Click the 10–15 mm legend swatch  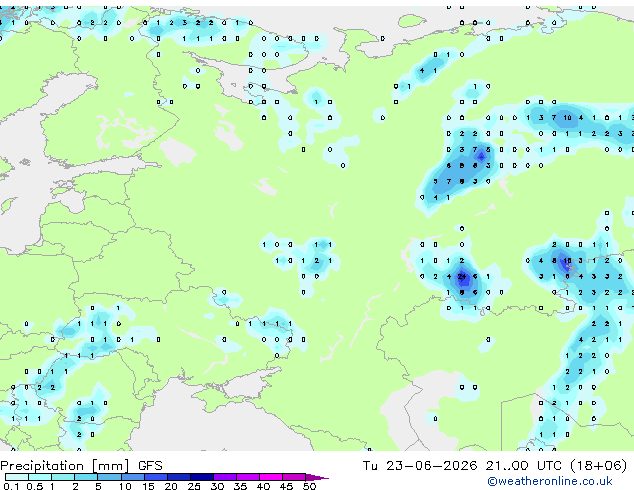[x=133, y=477]
